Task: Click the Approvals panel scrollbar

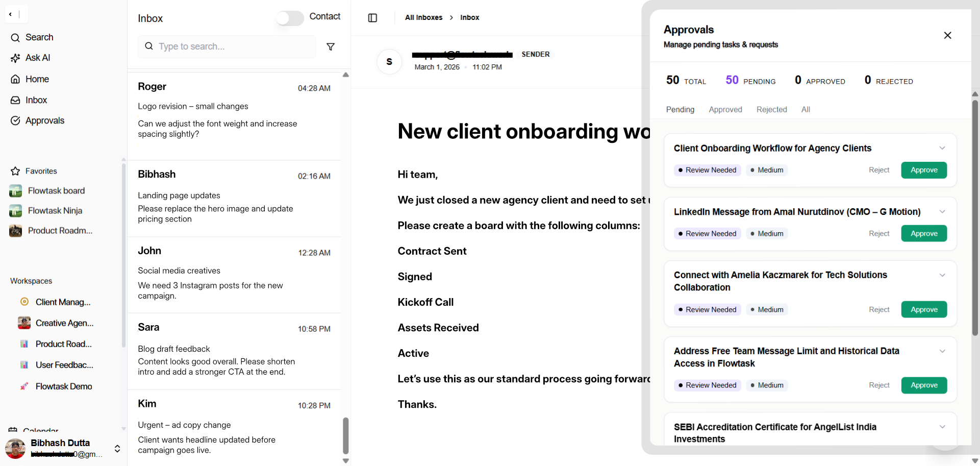Action: tap(974, 218)
